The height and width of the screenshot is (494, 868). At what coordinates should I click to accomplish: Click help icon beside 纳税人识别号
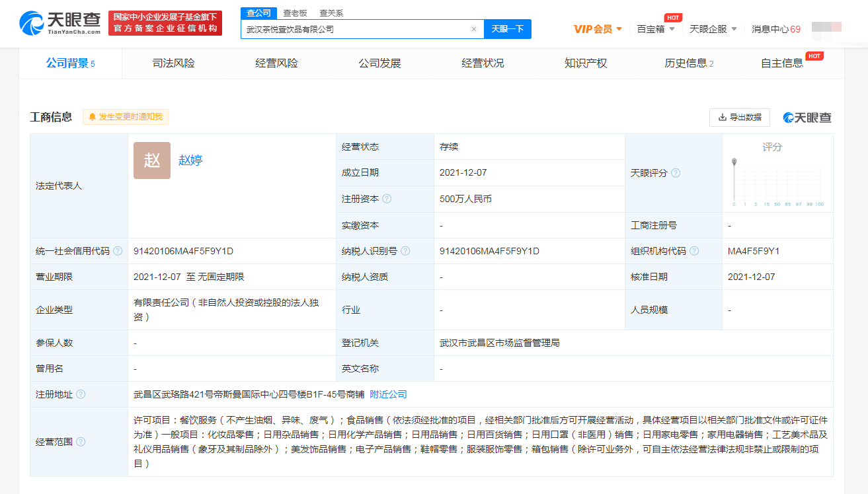tap(405, 251)
